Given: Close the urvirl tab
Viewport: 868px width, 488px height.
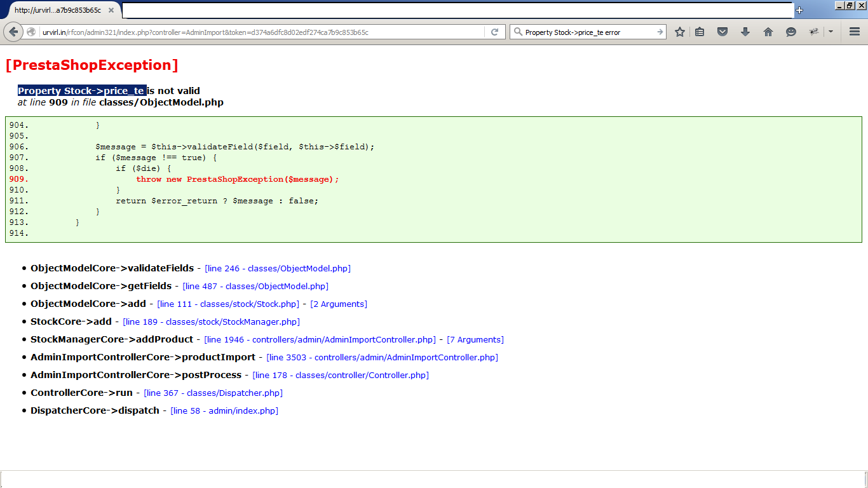Looking at the screenshot, I should 111,10.
